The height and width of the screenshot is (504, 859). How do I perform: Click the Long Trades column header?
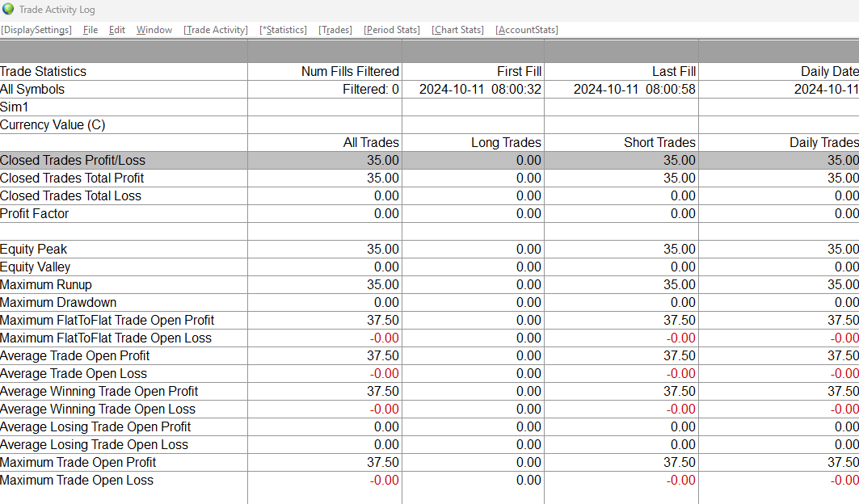(506, 143)
